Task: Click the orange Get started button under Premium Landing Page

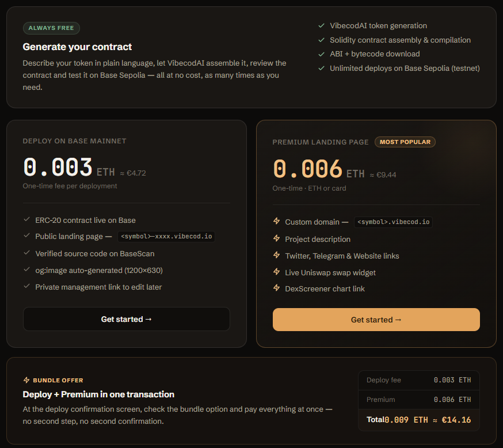Action: coord(376,320)
